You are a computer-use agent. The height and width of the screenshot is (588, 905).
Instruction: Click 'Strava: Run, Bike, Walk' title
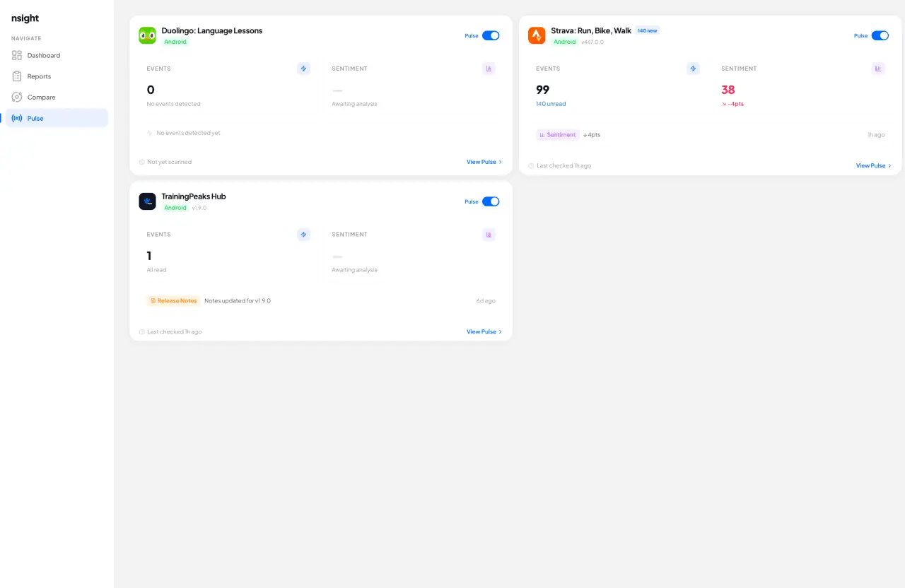(x=591, y=30)
